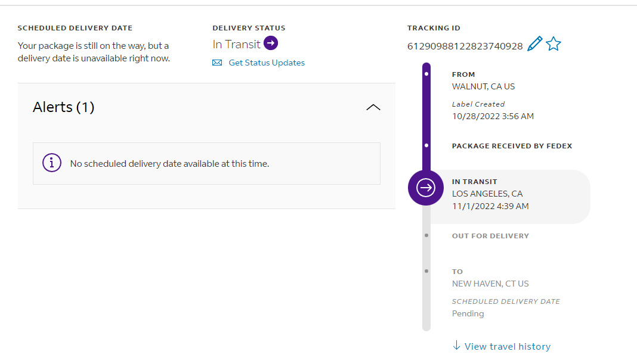The height and width of the screenshot is (364, 637).
Task: Click the No scheduled delivery date alert message
Action: click(x=169, y=163)
